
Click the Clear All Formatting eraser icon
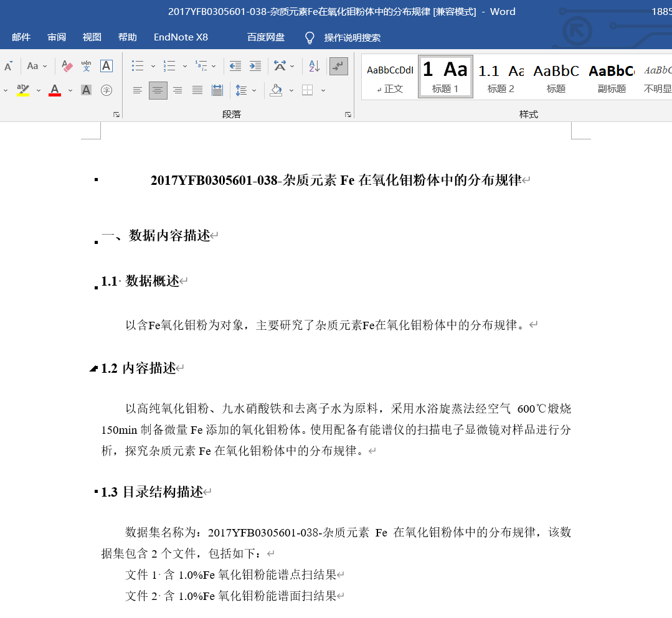coord(67,66)
